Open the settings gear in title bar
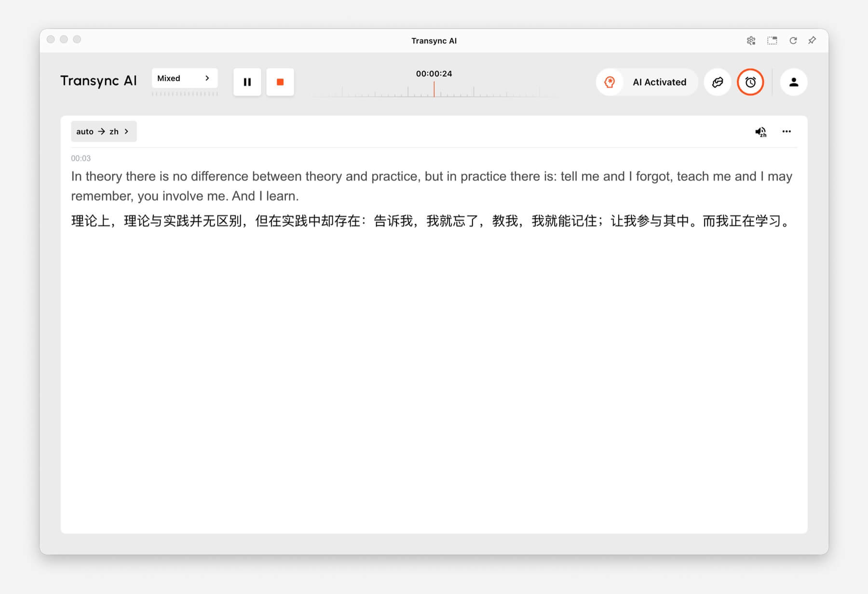Screen dimensions: 868x594 click(x=751, y=40)
